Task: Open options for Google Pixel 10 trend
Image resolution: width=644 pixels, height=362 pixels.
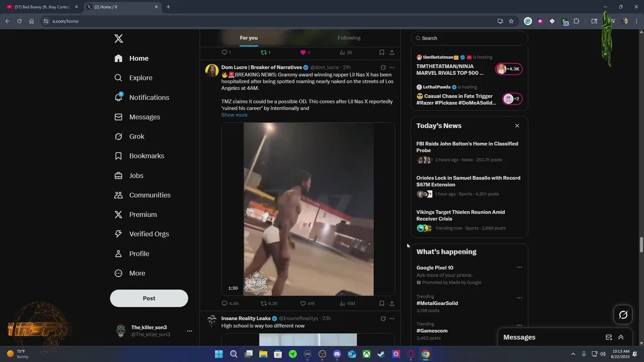Action: click(519, 267)
